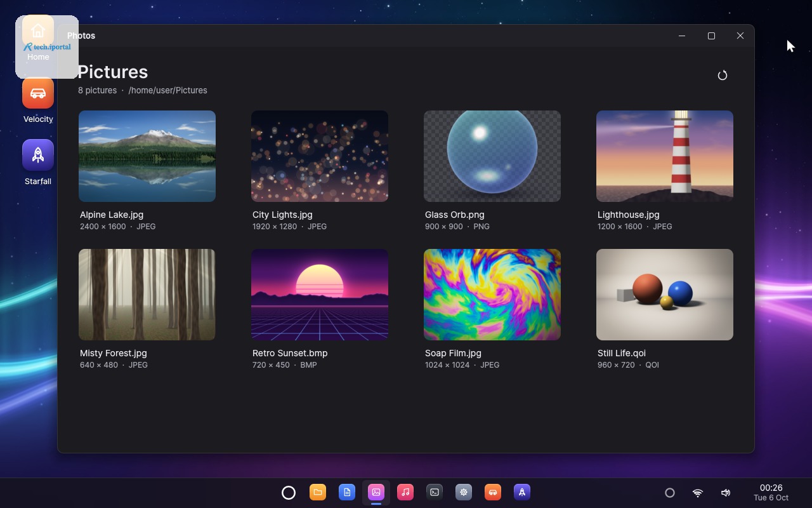
Task: Open Settings gear in the taskbar
Action: coord(464,492)
